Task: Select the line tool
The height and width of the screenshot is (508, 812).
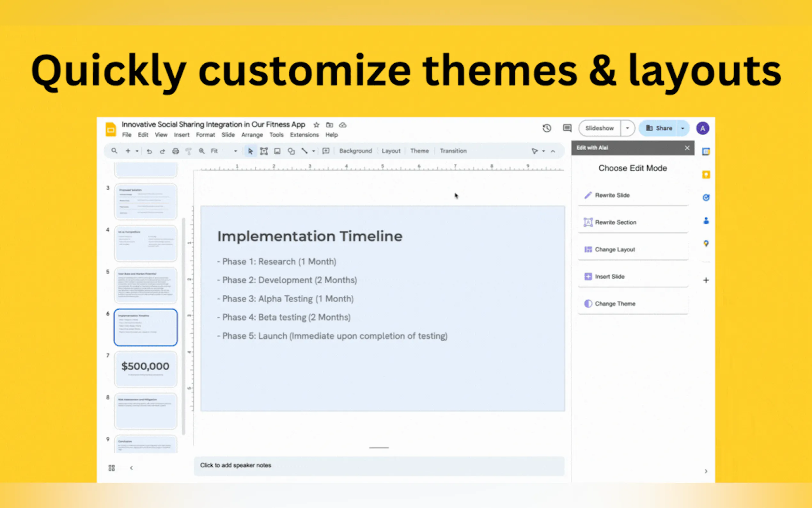Action: 304,151
